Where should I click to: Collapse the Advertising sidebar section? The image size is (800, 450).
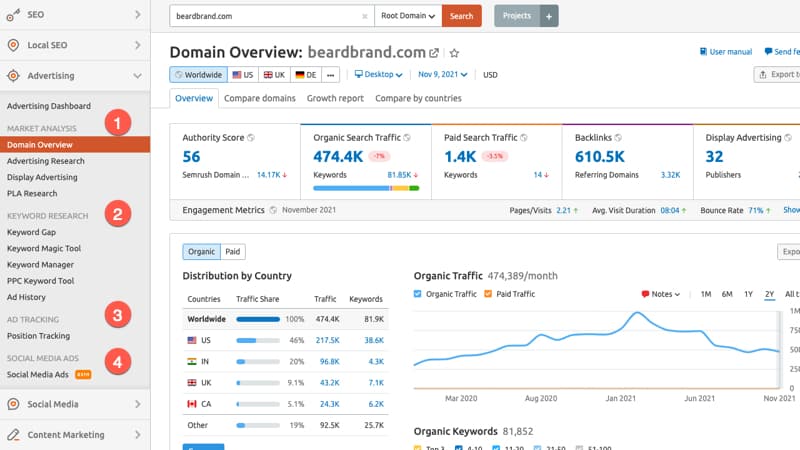click(138, 76)
